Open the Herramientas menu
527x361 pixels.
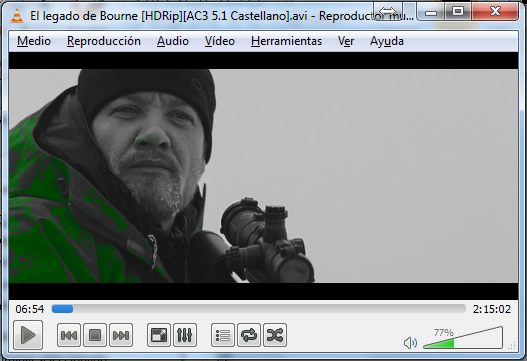[x=286, y=41]
